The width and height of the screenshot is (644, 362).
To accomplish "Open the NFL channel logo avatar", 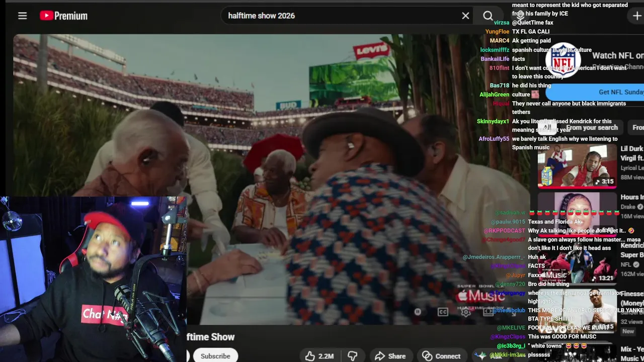I will [x=563, y=60].
